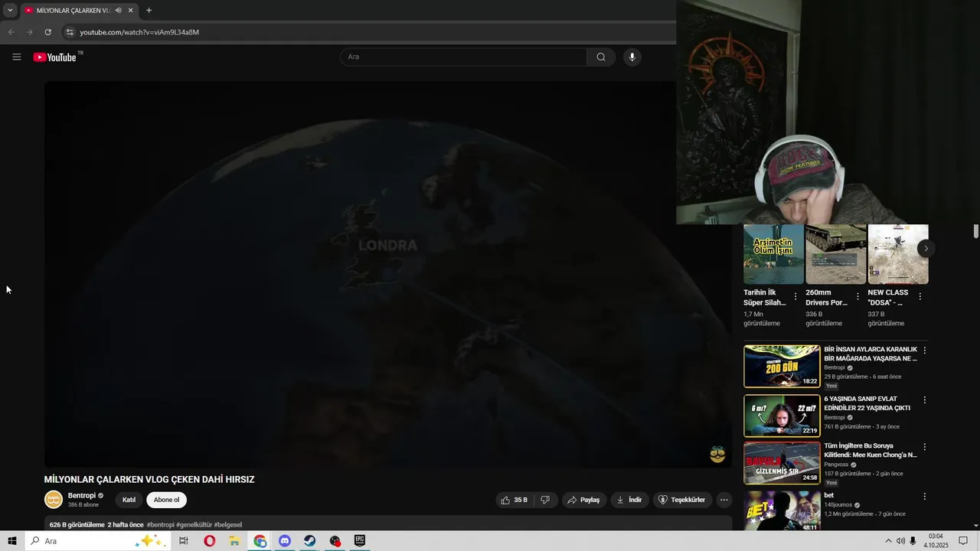Open Bentropi channel avatar

[54, 500]
